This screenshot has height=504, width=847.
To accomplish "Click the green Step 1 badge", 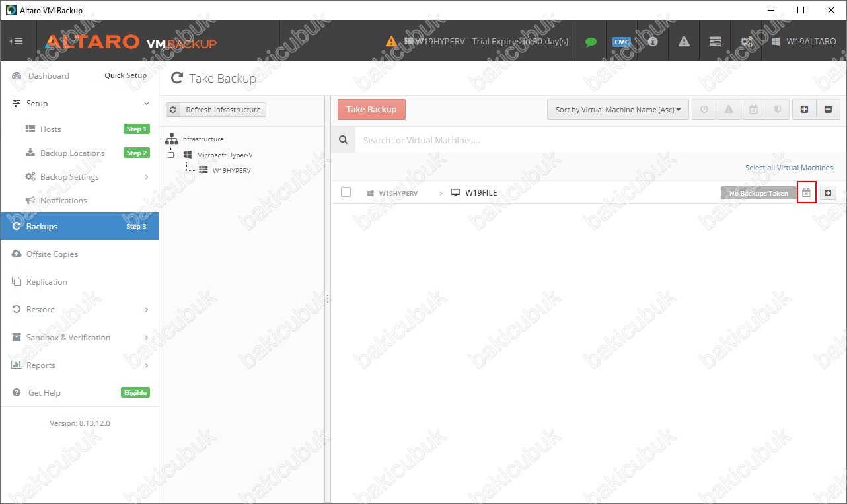I will pyautogui.click(x=136, y=129).
